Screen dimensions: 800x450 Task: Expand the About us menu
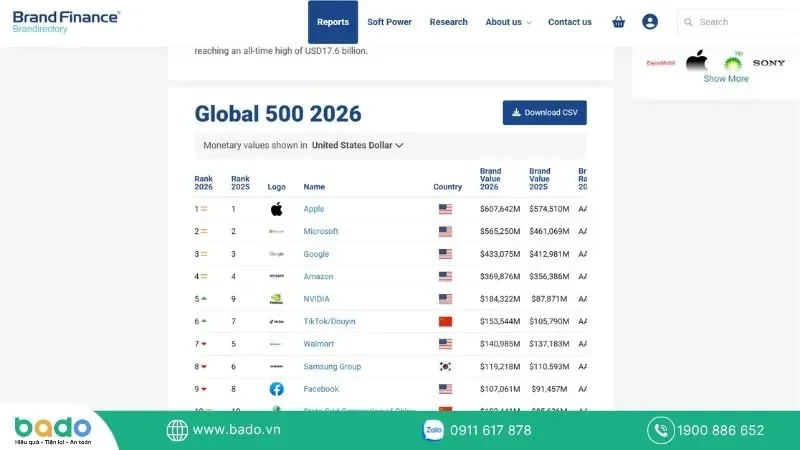tap(508, 22)
